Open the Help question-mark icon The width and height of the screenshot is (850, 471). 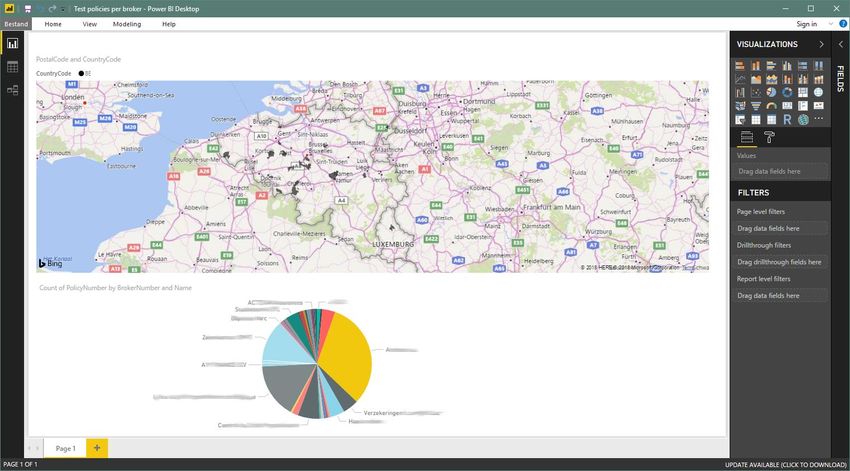843,24
